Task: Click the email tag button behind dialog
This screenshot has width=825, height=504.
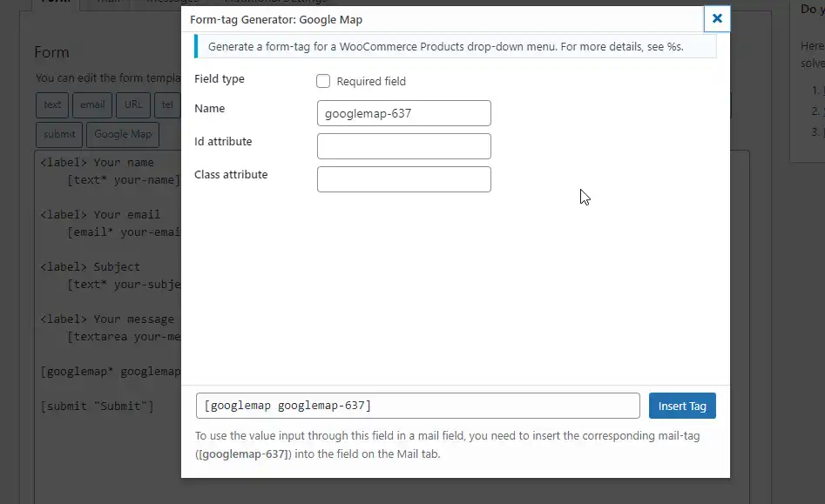Action: tap(92, 104)
